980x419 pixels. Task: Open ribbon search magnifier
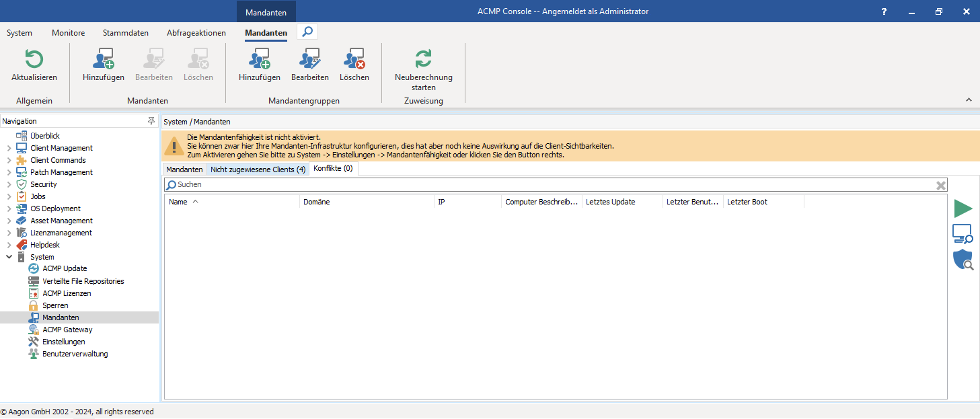pyautogui.click(x=307, y=32)
